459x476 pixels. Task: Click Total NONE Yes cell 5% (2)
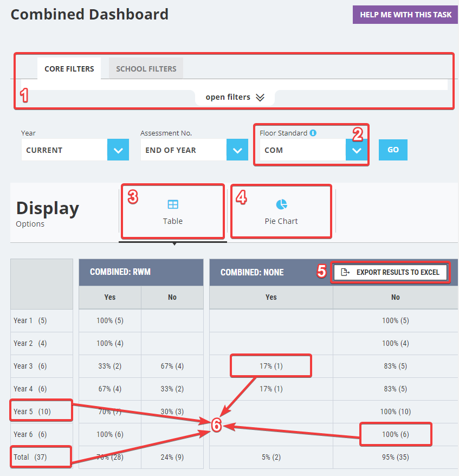pos(271,457)
